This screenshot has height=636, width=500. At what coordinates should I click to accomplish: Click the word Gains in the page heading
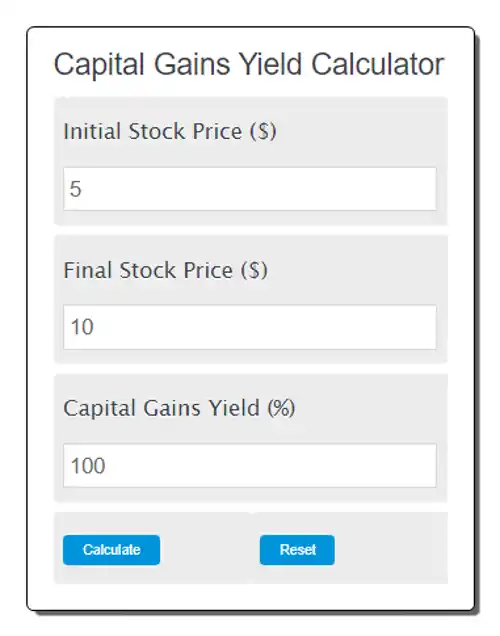pos(192,64)
